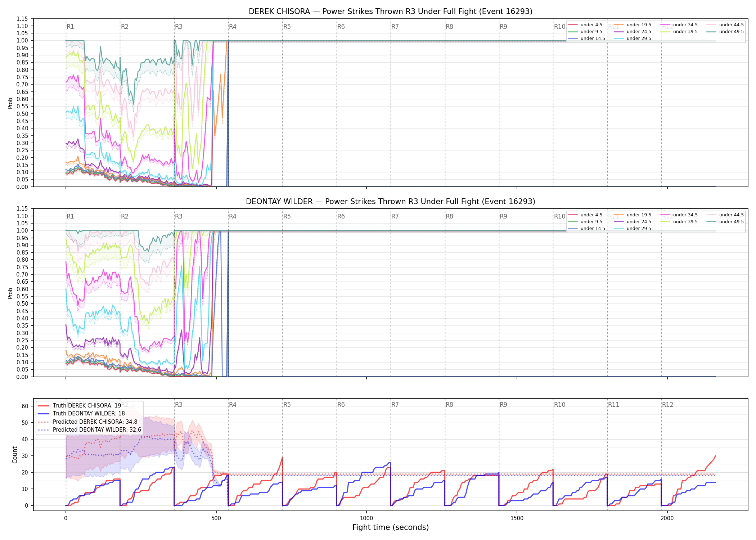756x540 pixels.
Task: Select R9 round label in the Count chart
Action: 503,405
